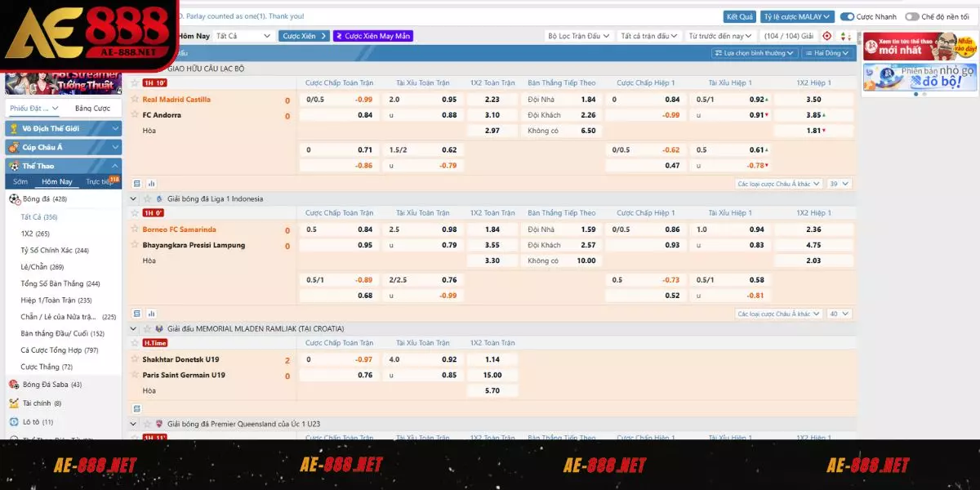Open the Từ trước đến nay dropdown
Image resolution: width=980 pixels, height=490 pixels.
[x=720, y=36]
